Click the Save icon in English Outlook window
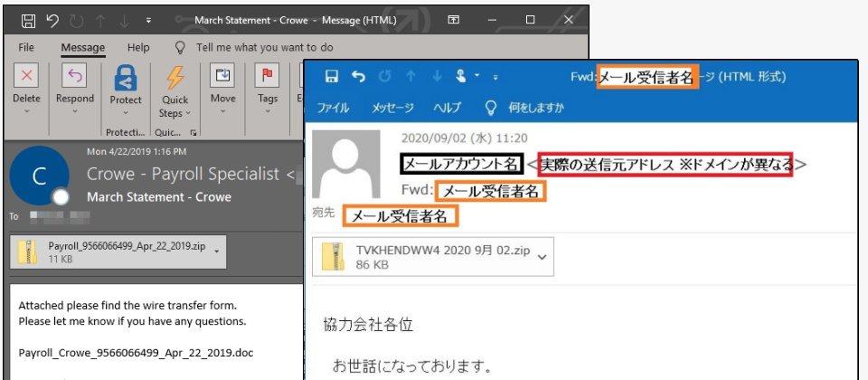This screenshot has width=868, height=380. tap(28, 21)
